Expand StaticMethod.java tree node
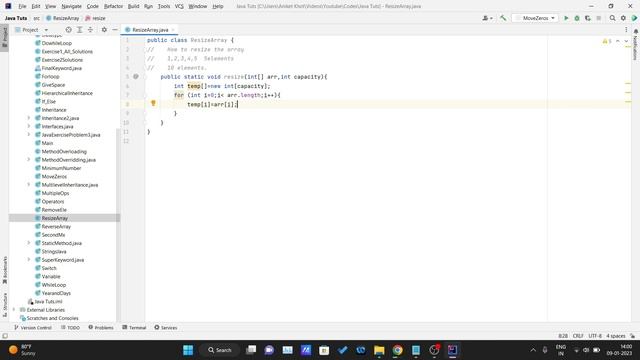This screenshot has width=640, height=360. [x=29, y=243]
